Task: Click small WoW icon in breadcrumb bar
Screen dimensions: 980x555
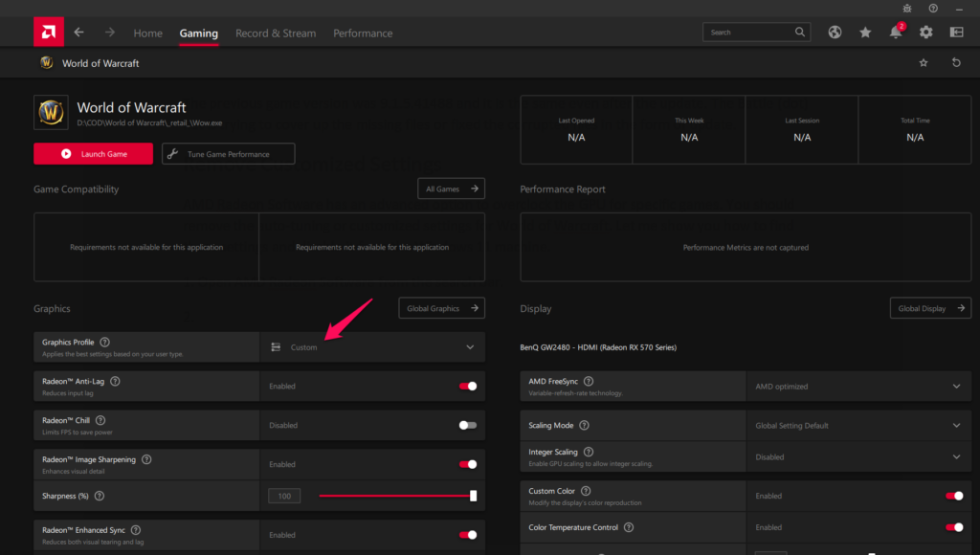Action: 46,62
